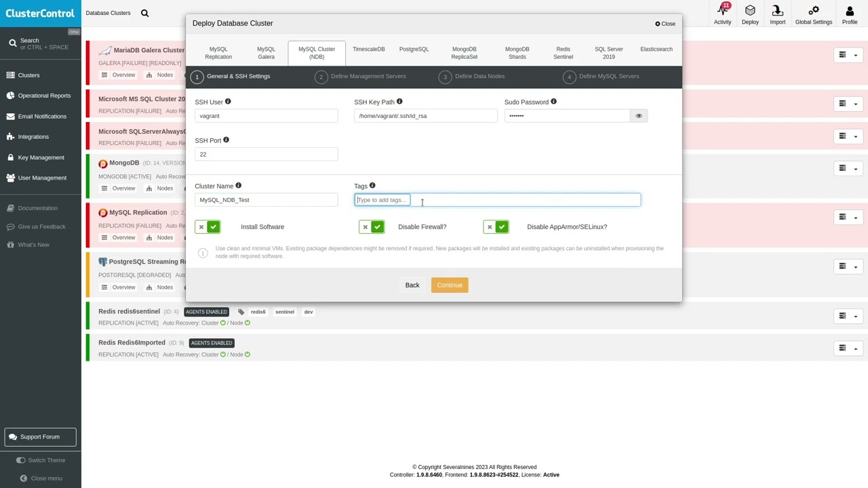Click the SSH Port field
This screenshot has width=868, height=488.
(x=267, y=155)
